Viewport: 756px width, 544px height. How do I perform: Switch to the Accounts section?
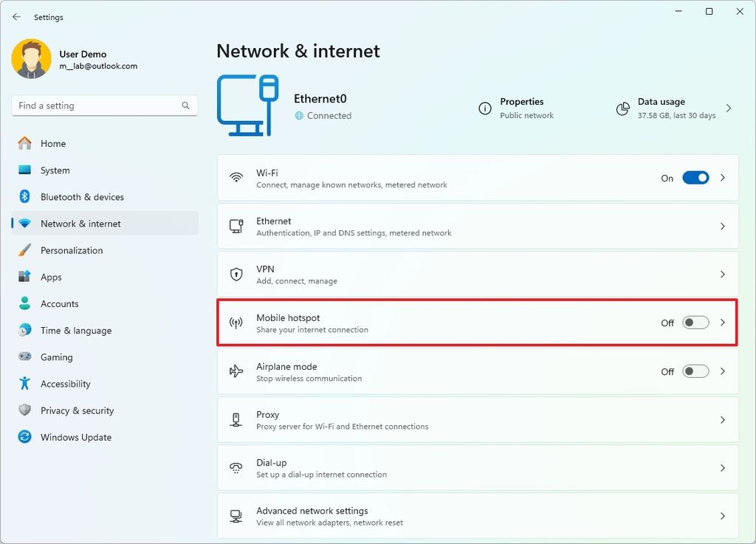pyautogui.click(x=59, y=303)
